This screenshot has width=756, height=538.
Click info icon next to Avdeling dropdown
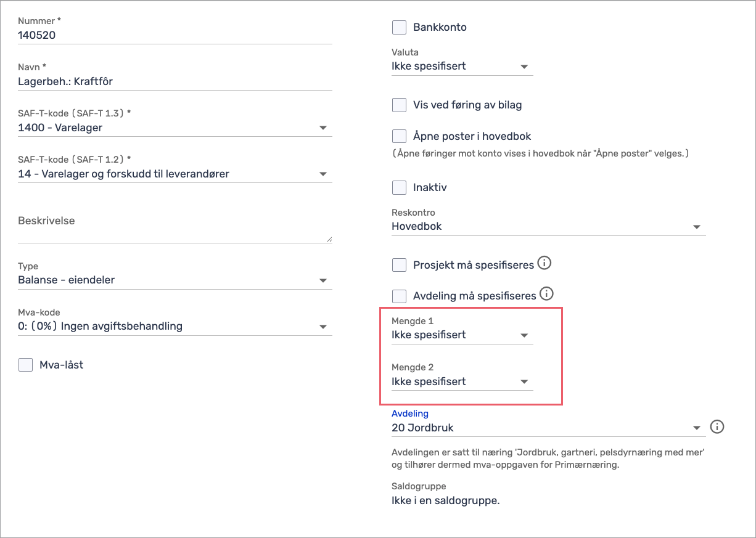click(717, 426)
